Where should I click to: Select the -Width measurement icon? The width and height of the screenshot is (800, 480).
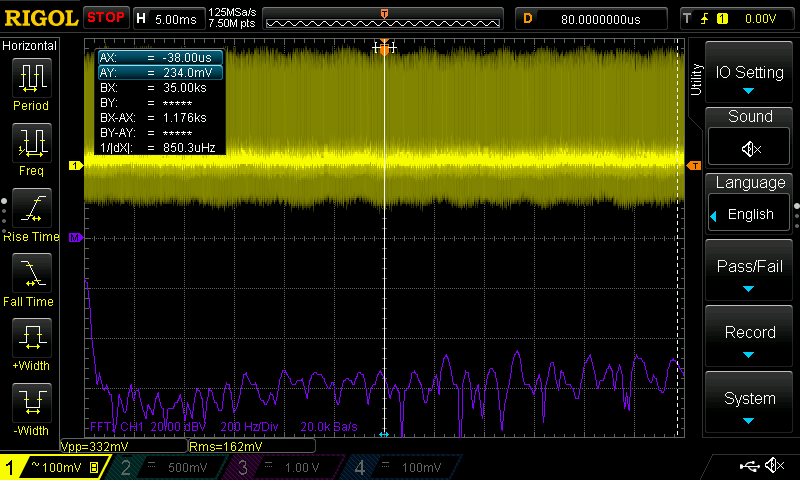click(x=32, y=402)
